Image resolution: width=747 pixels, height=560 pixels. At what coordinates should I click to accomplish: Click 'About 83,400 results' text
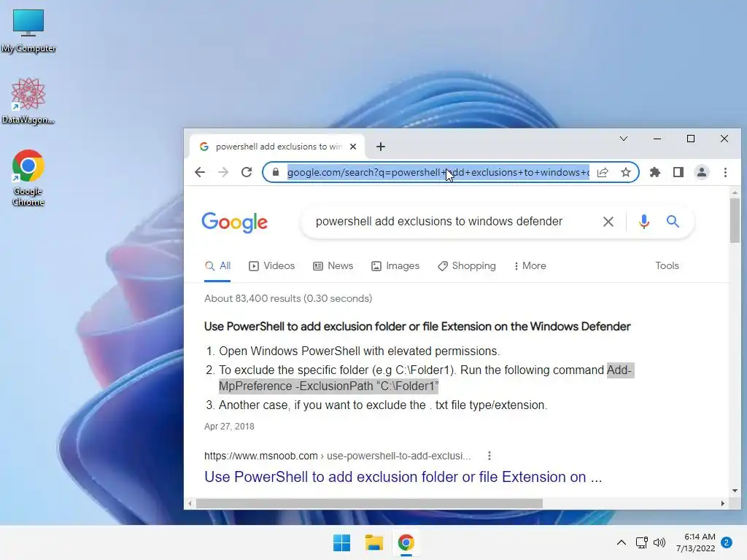pos(288,298)
